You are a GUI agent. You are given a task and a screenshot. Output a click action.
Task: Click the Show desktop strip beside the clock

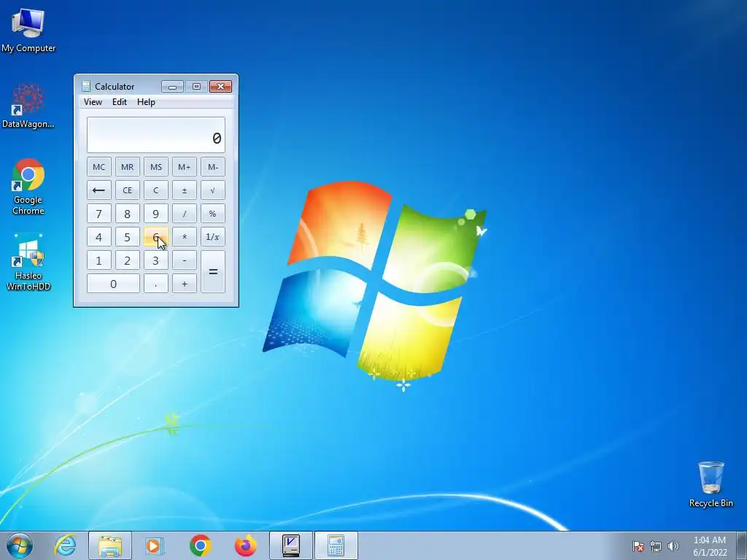point(742,545)
